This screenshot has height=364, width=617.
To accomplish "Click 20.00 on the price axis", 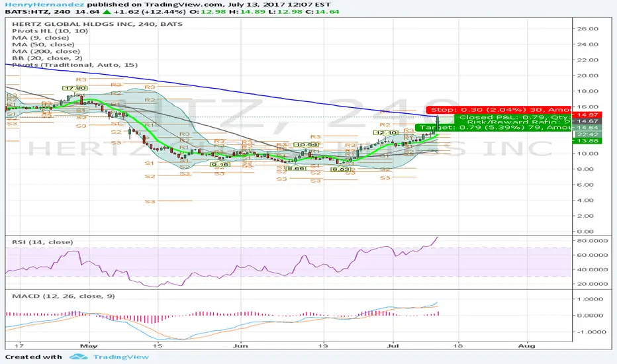I will [587, 75].
